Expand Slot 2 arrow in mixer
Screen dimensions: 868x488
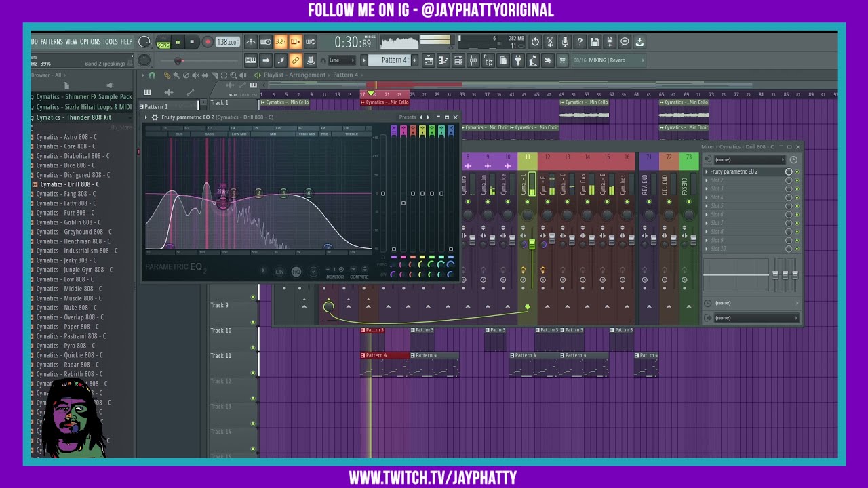(x=707, y=180)
